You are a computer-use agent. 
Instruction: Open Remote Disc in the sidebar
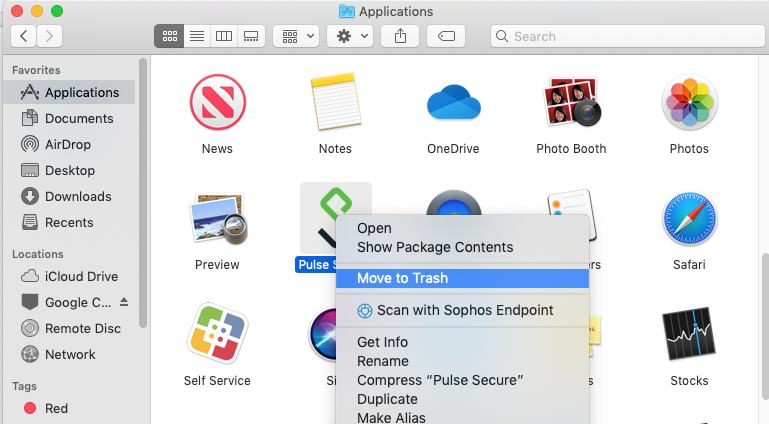click(x=70, y=328)
